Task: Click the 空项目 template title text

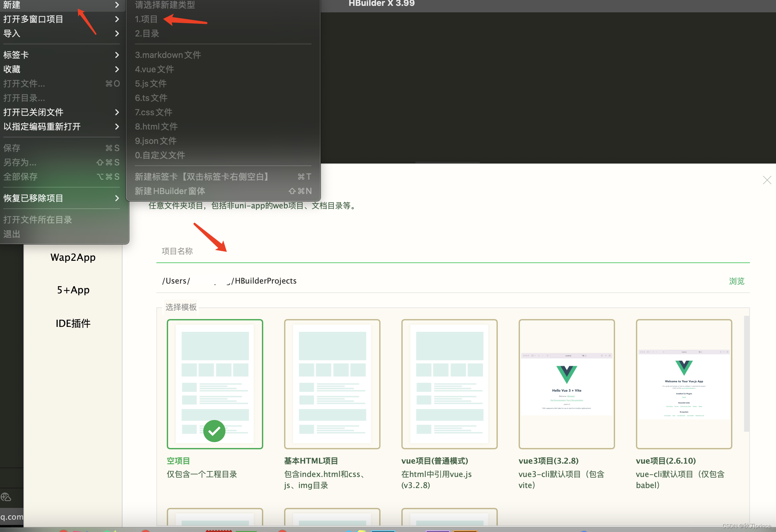Action: [x=178, y=461]
